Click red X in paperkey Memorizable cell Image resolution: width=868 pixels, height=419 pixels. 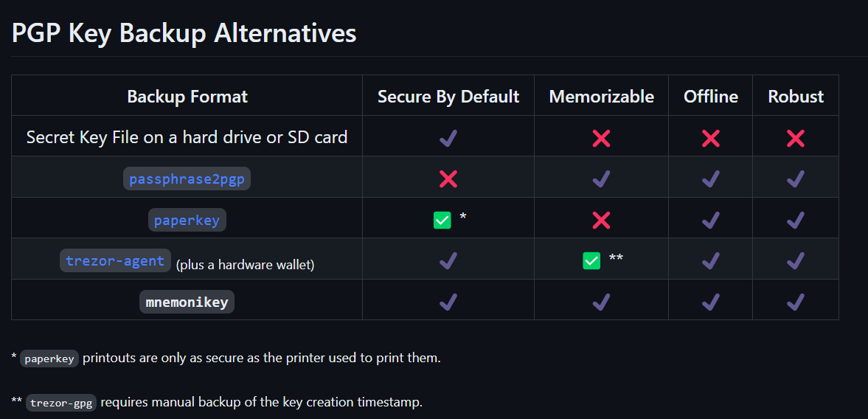pyautogui.click(x=601, y=220)
